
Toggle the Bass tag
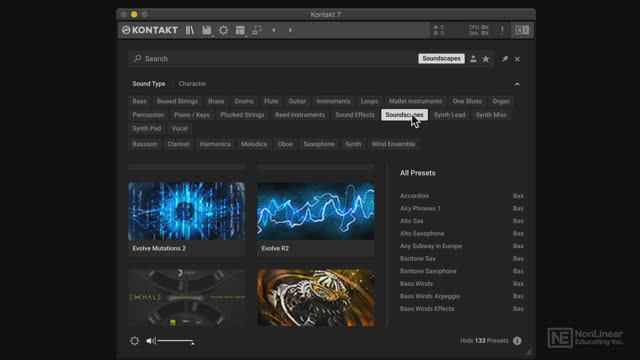[139, 101]
